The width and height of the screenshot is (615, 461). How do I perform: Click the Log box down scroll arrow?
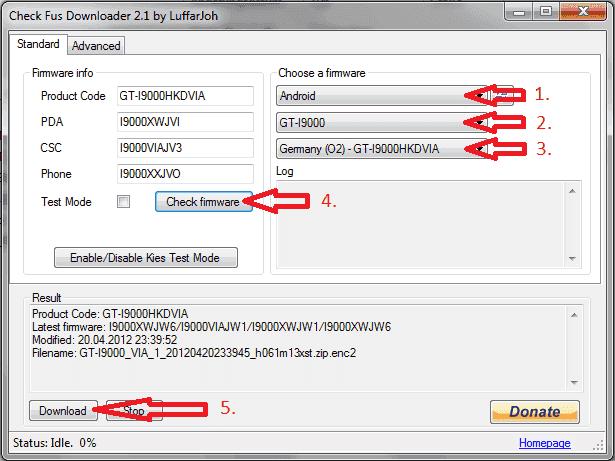point(572,259)
